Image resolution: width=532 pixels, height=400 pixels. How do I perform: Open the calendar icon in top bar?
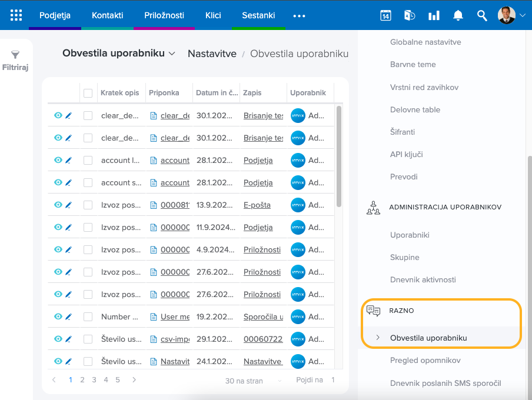pos(385,16)
